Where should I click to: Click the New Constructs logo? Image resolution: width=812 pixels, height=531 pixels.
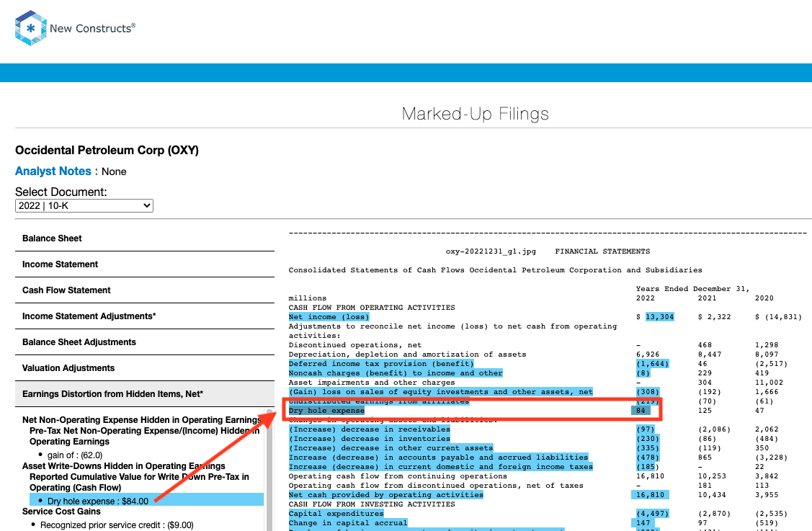tap(75, 28)
